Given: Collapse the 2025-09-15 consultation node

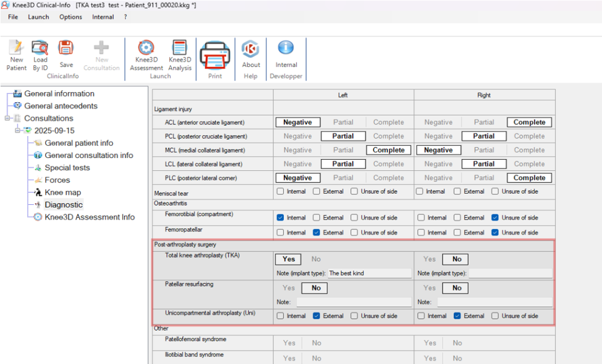Looking at the screenshot, I should click(x=18, y=131).
